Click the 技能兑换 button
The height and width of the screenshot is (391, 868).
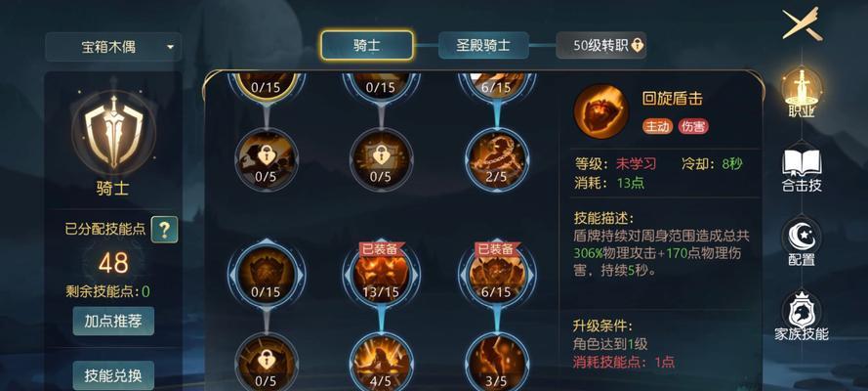[113, 375]
